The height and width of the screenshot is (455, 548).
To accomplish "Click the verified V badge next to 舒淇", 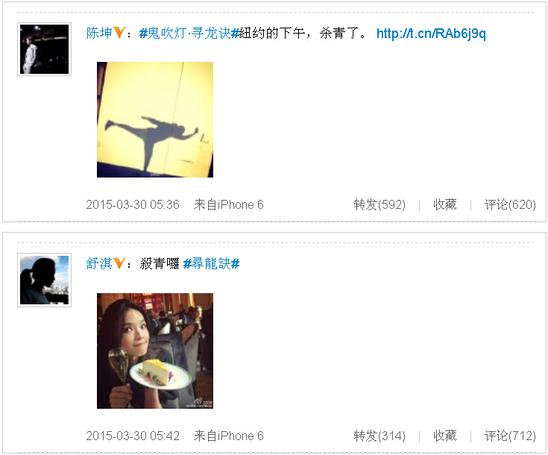I will 119,263.
